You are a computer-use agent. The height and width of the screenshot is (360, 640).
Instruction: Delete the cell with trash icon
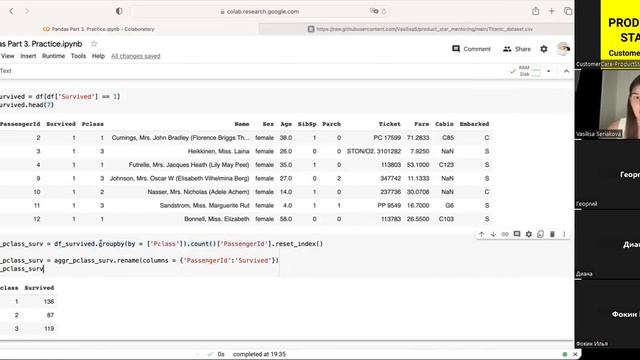coord(552,234)
